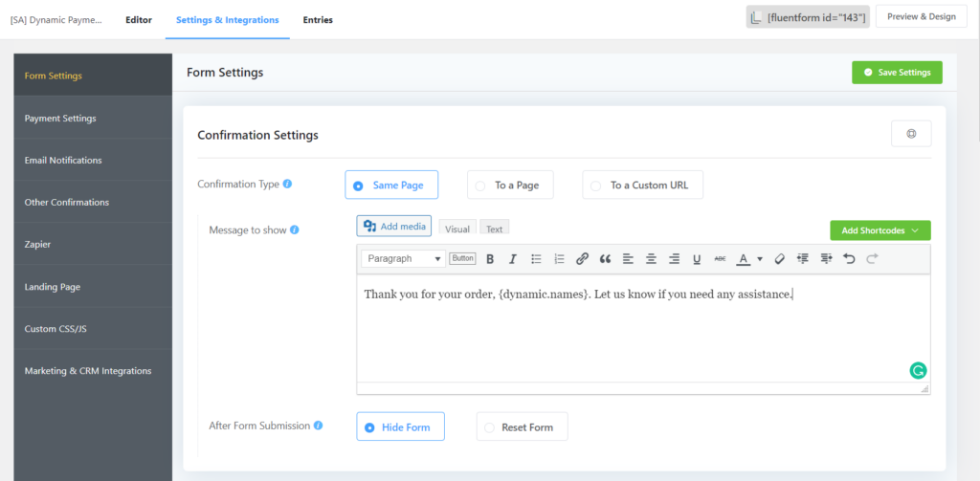980x481 pixels.
Task: Switch editor to Text mode
Action: 495,228
